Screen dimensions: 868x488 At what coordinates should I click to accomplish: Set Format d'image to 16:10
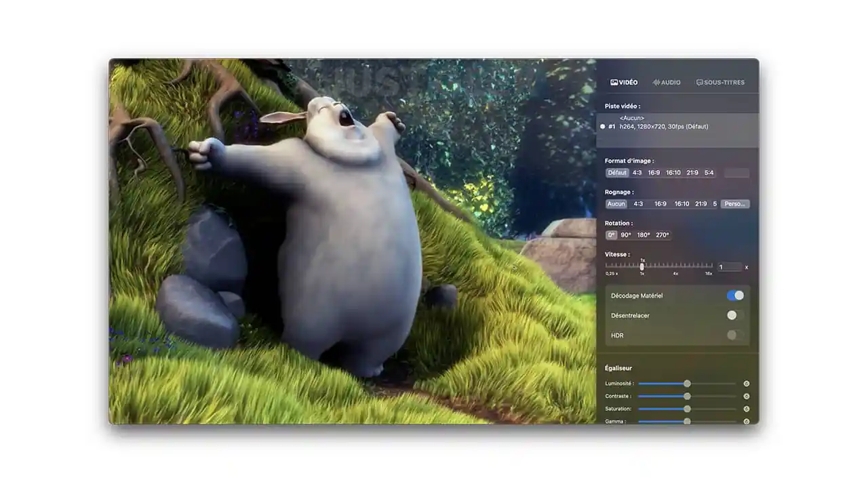[673, 173]
